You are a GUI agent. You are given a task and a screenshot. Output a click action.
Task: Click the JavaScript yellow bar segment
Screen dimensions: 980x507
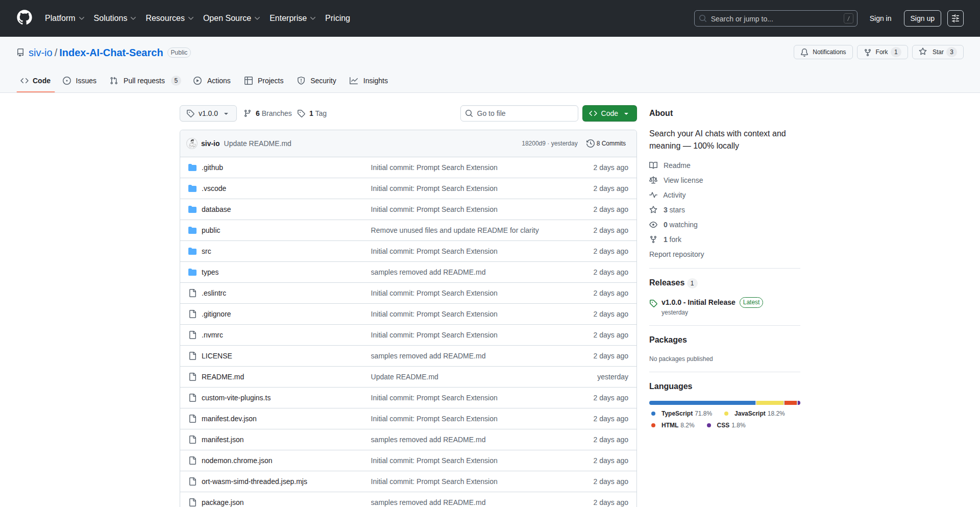click(770, 403)
